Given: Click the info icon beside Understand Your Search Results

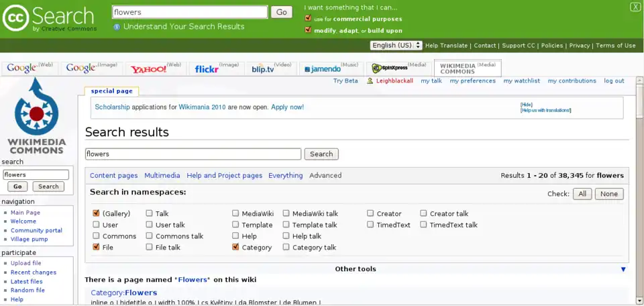Looking at the screenshot, I should pyautogui.click(x=117, y=27).
